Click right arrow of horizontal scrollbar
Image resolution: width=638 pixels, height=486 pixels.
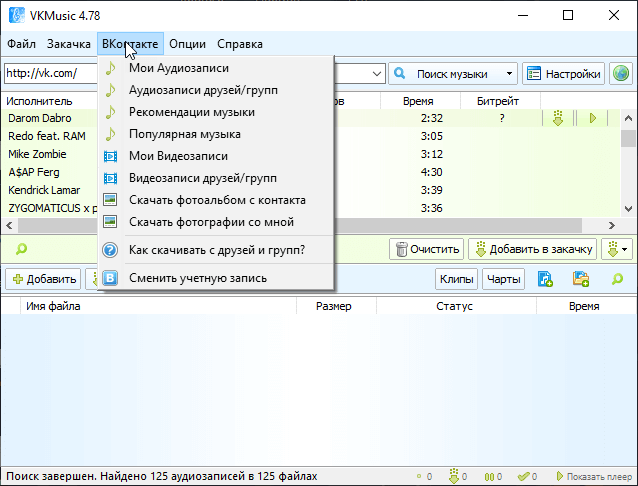pos(612,225)
